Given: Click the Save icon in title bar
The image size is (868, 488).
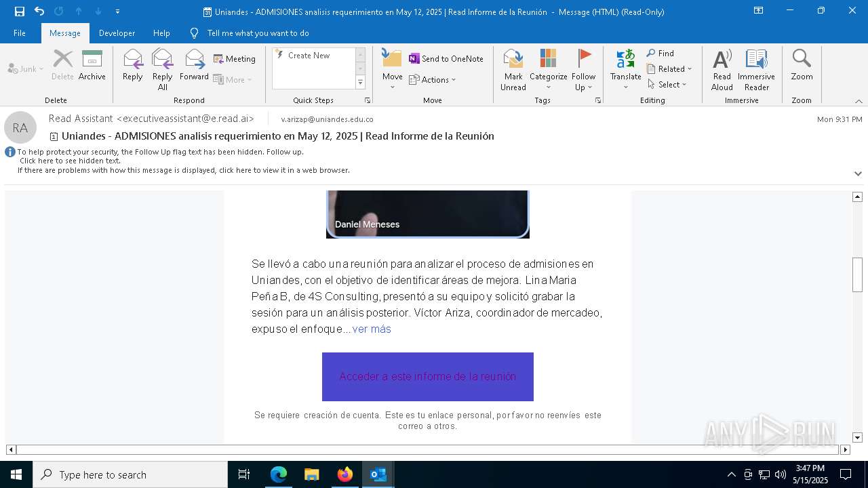Looking at the screenshot, I should click(20, 12).
